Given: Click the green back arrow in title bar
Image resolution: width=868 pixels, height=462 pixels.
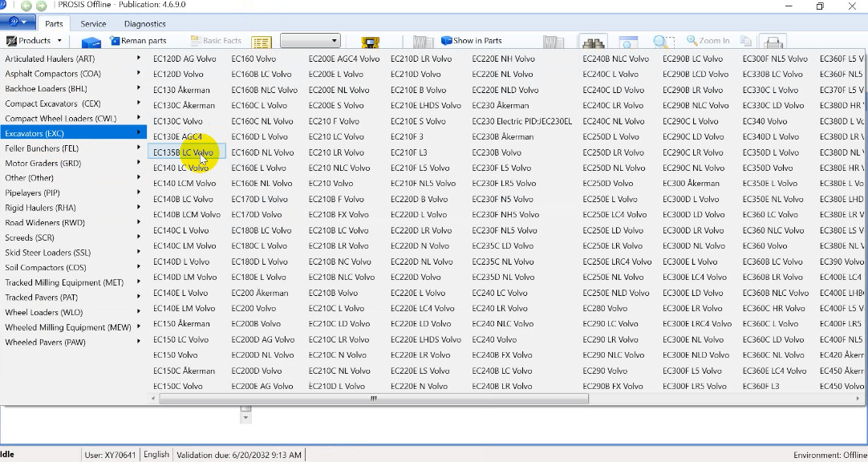Looking at the screenshot, I should coord(26,6).
